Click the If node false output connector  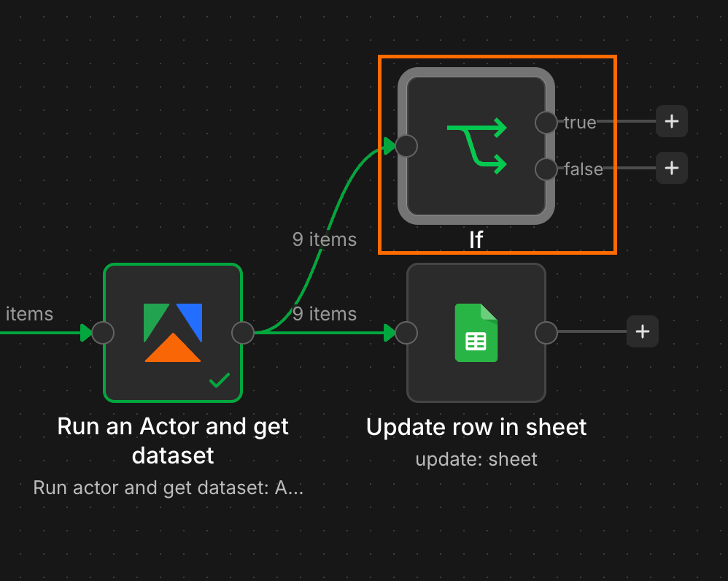(546, 169)
